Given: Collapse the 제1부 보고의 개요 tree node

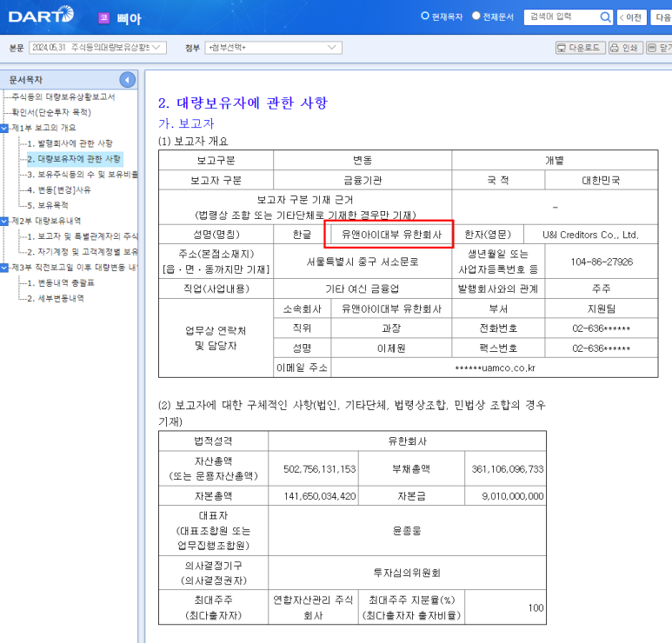Looking at the screenshot, I should tap(4, 128).
